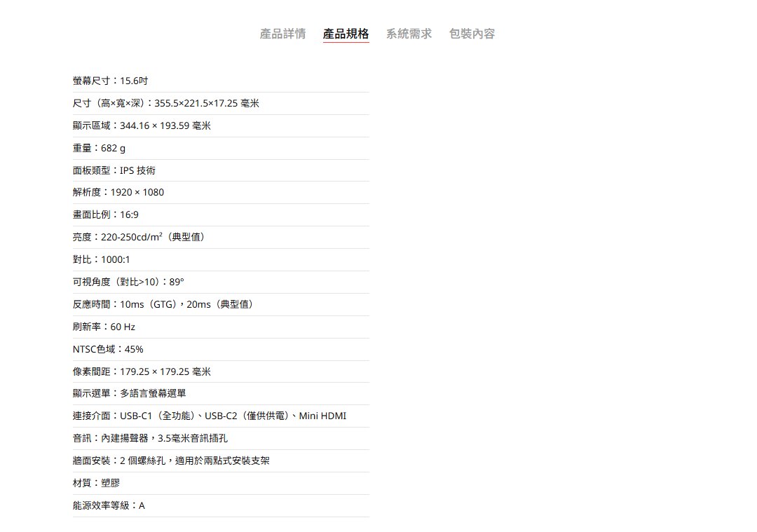Open the 產品詳情 tab
The width and height of the screenshot is (757, 532).
(282, 34)
